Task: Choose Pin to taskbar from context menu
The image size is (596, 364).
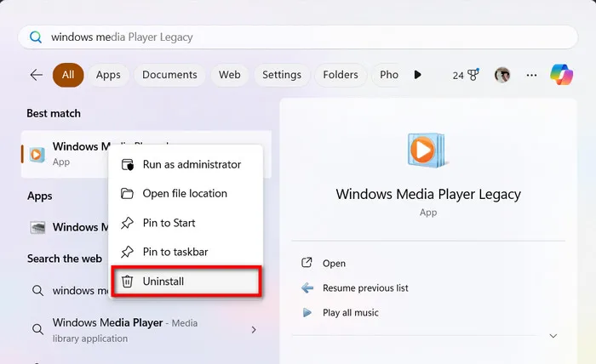Action: [186, 252]
